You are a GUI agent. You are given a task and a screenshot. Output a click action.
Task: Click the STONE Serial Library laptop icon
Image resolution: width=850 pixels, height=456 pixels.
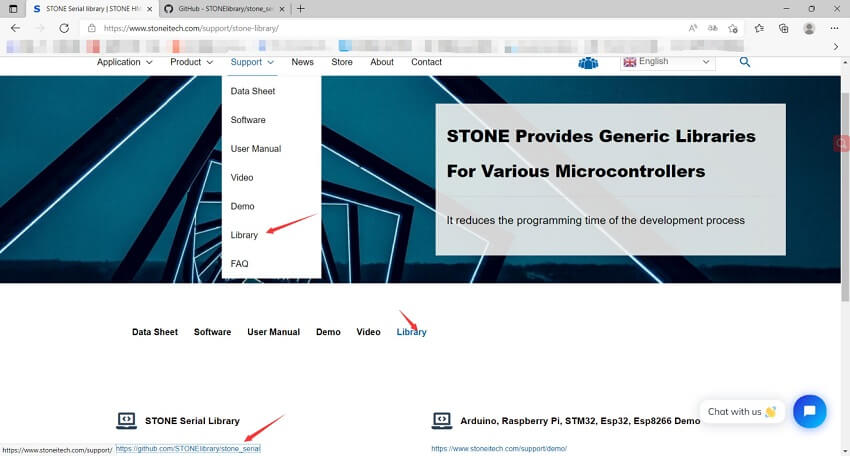coord(126,421)
